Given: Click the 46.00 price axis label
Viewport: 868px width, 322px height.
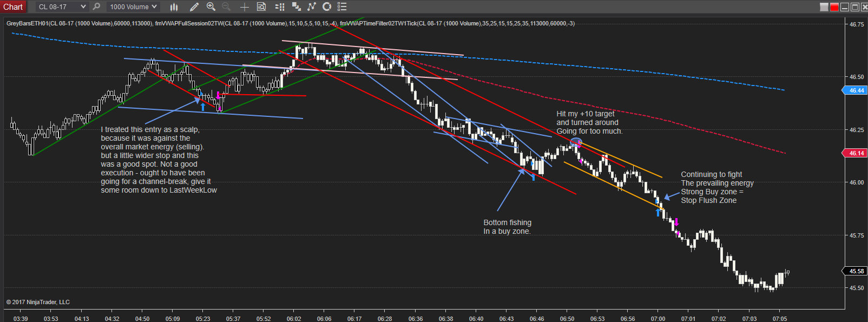Looking at the screenshot, I should 857,182.
